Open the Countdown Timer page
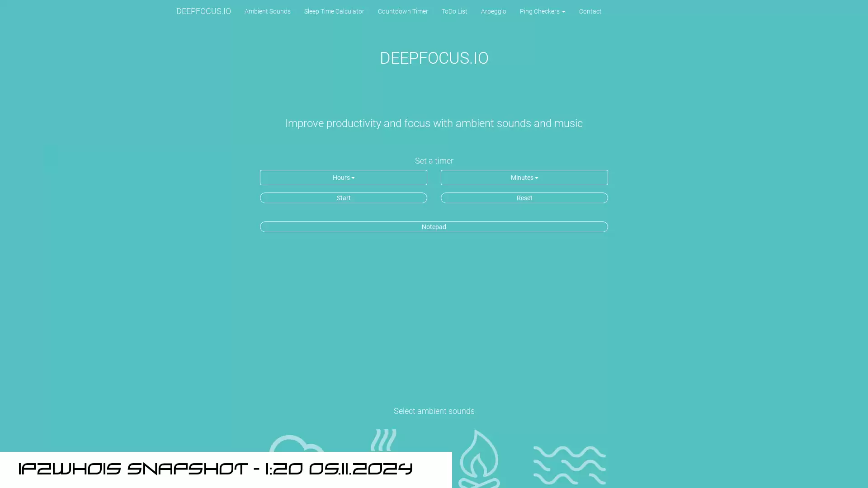The image size is (868, 488). coord(402,11)
